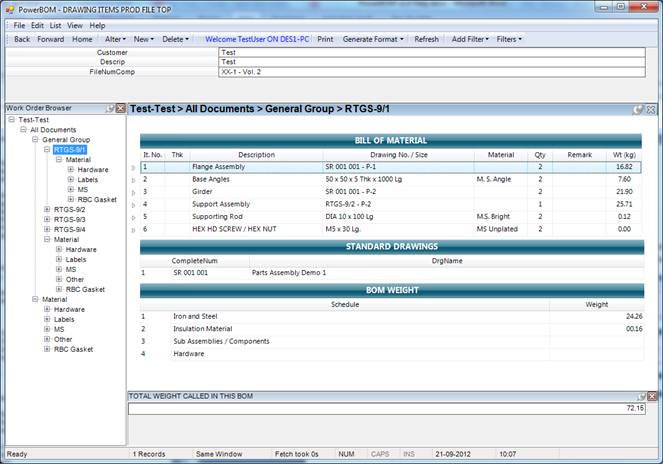The width and height of the screenshot is (663, 464).
Task: Pin the Work Order Browser panel
Action: coord(109,108)
